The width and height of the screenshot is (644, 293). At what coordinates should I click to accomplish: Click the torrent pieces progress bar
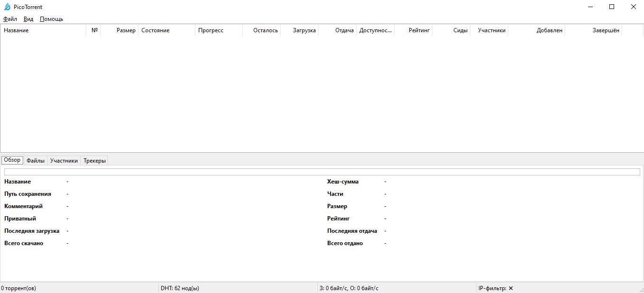pyautogui.click(x=322, y=172)
